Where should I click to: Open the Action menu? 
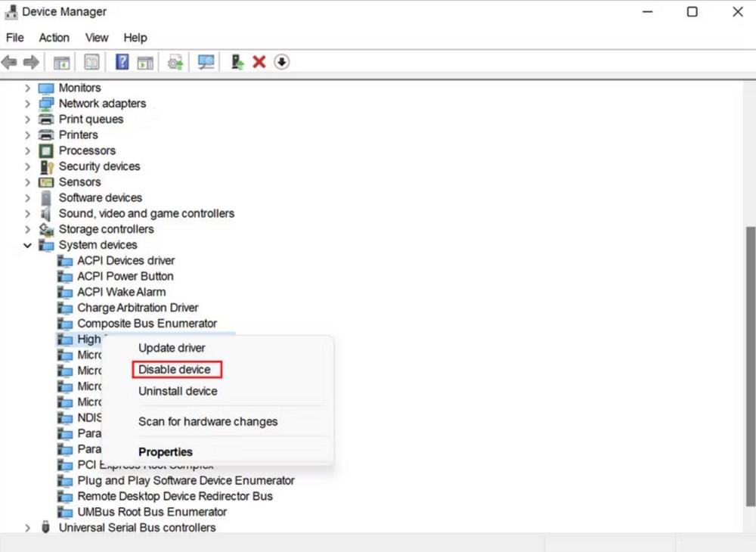(54, 38)
